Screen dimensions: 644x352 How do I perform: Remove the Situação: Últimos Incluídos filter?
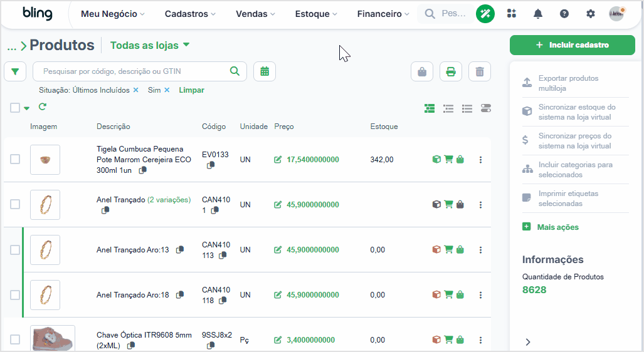click(135, 90)
